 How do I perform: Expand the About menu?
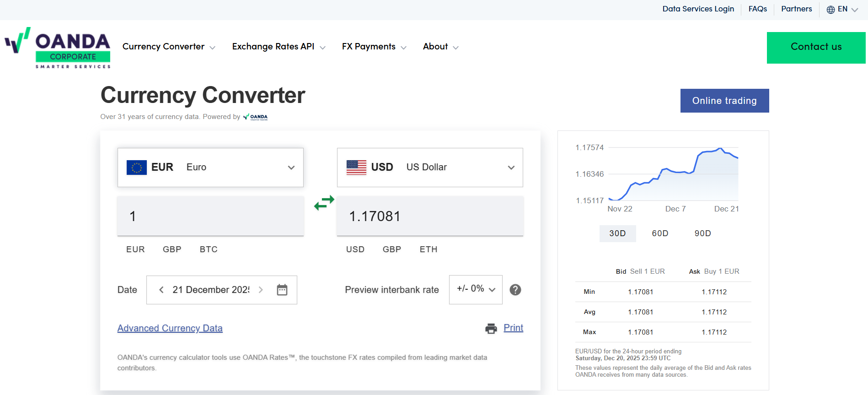click(x=440, y=47)
